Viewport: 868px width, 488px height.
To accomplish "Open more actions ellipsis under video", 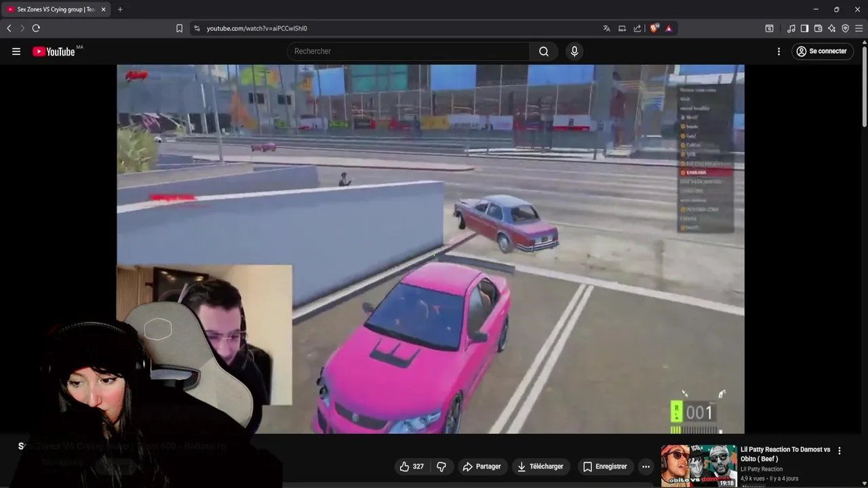I will (646, 466).
